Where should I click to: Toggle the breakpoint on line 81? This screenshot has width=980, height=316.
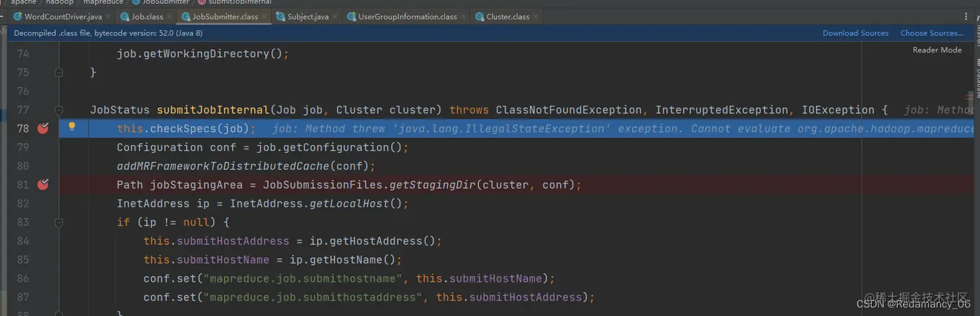(43, 185)
